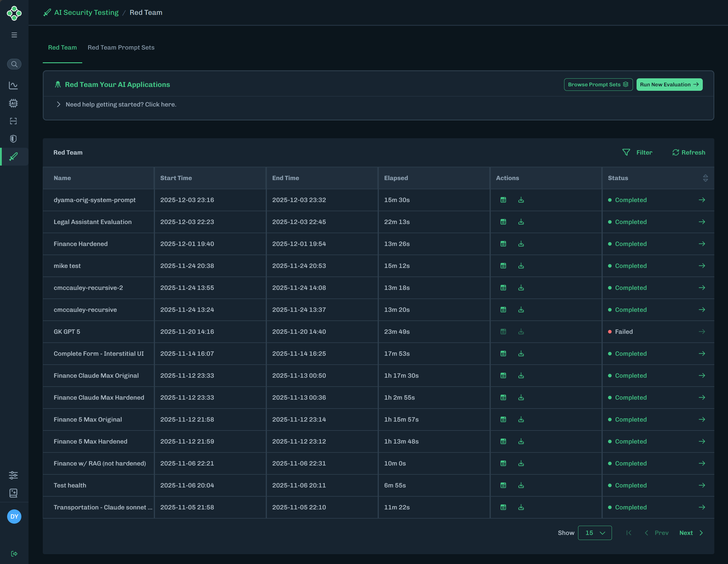The image size is (728, 564).
Task: Open the settings sliders sidebar icon
Action: coord(13,475)
